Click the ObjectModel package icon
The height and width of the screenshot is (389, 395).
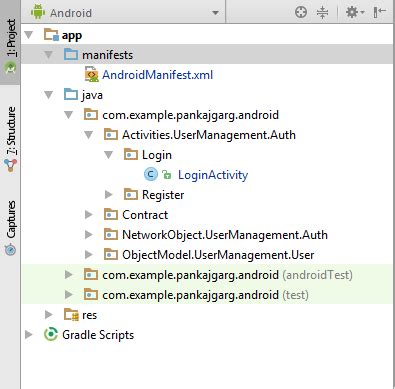(111, 255)
